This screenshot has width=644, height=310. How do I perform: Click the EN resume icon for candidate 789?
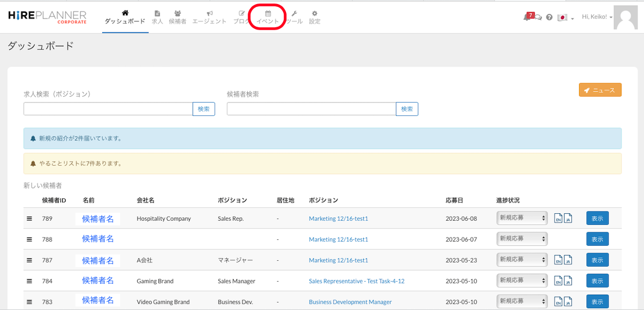point(558,218)
